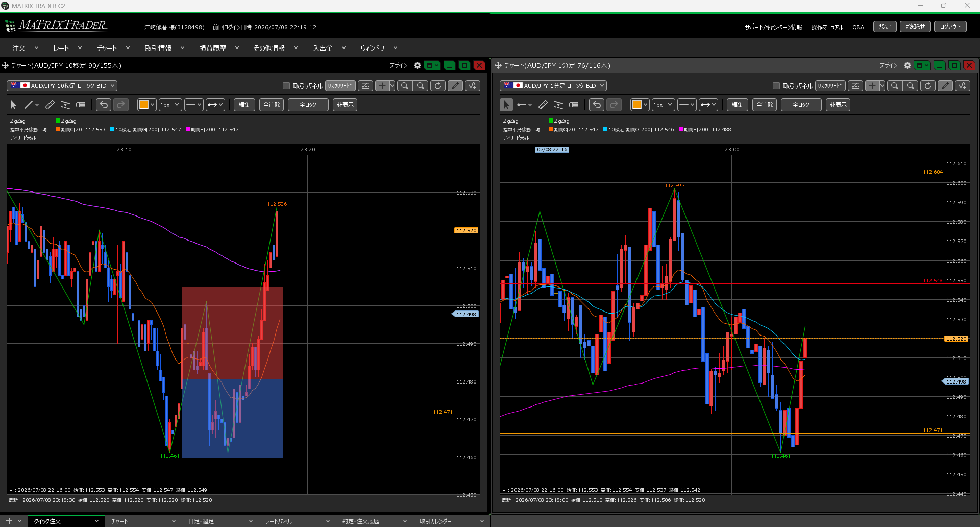The height and width of the screenshot is (527, 980).
Task: Open line end arrow style dropdown in 10秒足 chart
Action: tap(215, 105)
